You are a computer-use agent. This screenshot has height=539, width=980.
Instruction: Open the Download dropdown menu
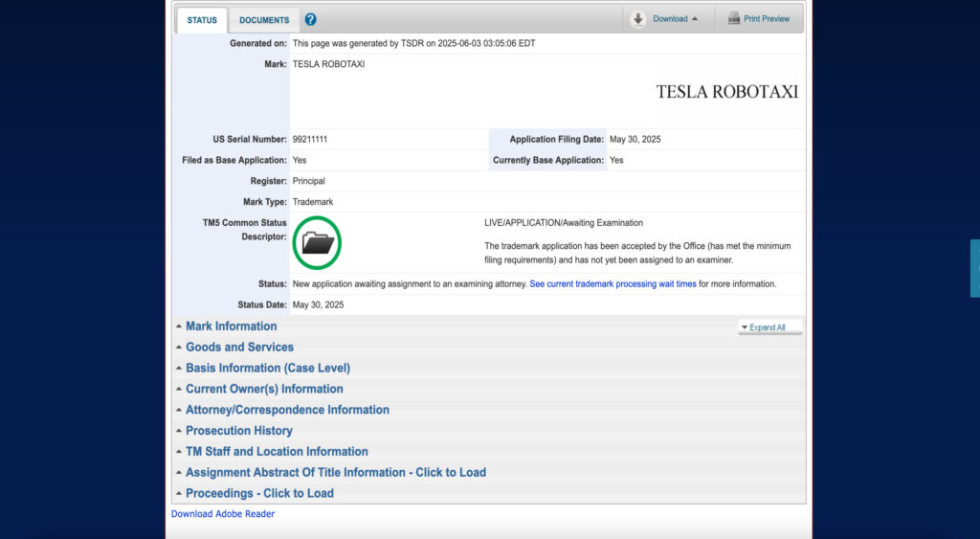click(x=675, y=19)
